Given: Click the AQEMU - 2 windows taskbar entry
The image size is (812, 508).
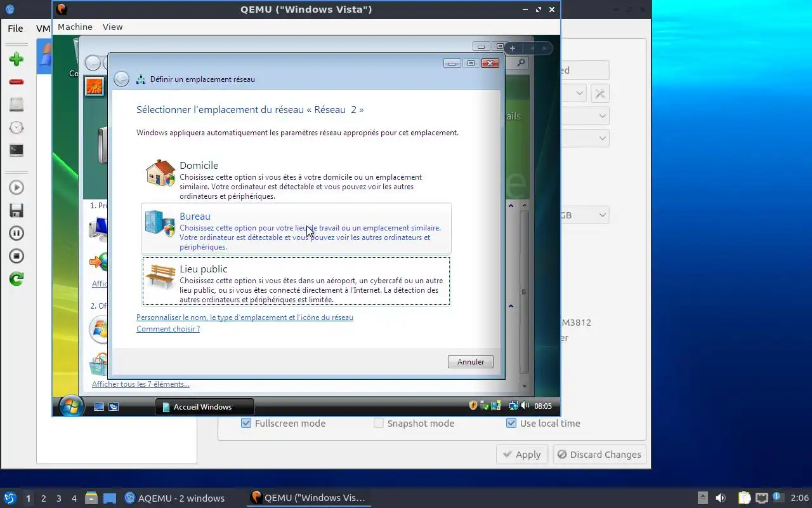Looking at the screenshot, I should (x=175, y=498).
